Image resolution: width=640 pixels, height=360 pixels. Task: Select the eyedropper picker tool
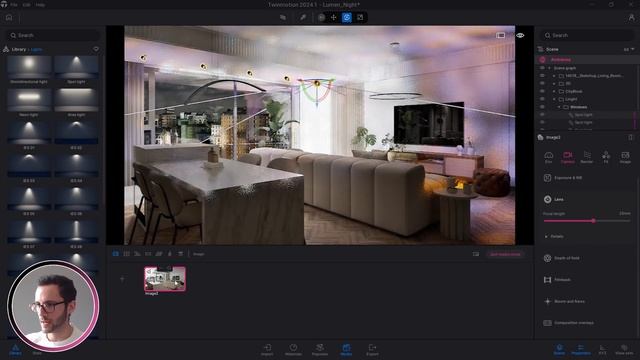coord(303,18)
